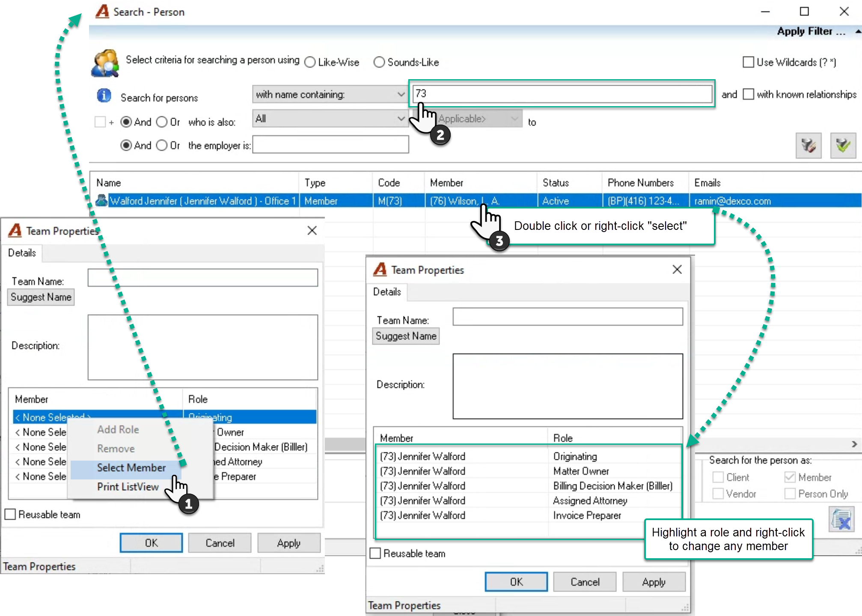This screenshot has width=862, height=616.
Task: Click the blue info icon beside Search for persons
Action: (104, 95)
